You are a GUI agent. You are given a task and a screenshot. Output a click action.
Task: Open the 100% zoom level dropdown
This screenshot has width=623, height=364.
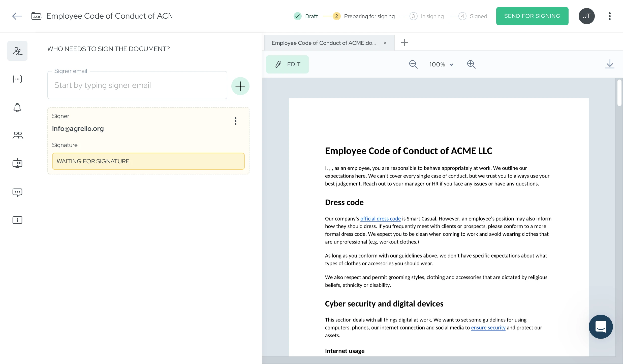click(x=441, y=64)
